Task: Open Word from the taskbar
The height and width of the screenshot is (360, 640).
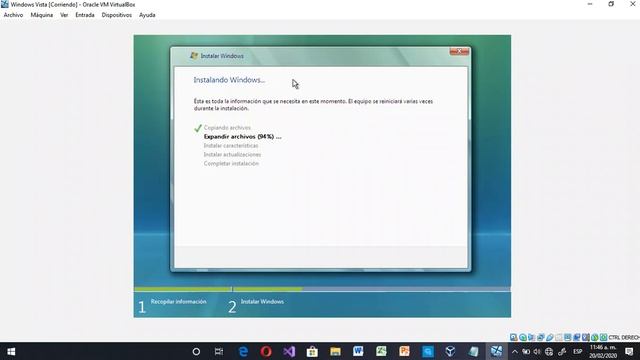Action: click(358, 351)
